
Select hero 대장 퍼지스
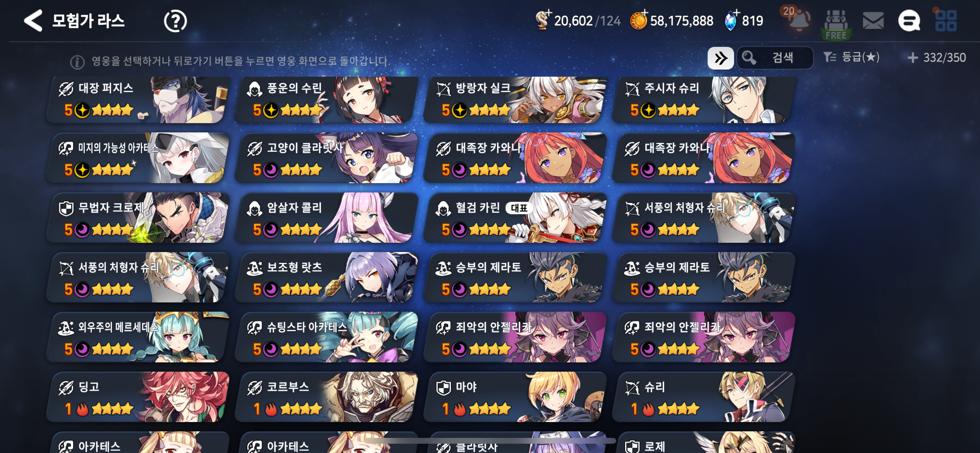pos(137,100)
